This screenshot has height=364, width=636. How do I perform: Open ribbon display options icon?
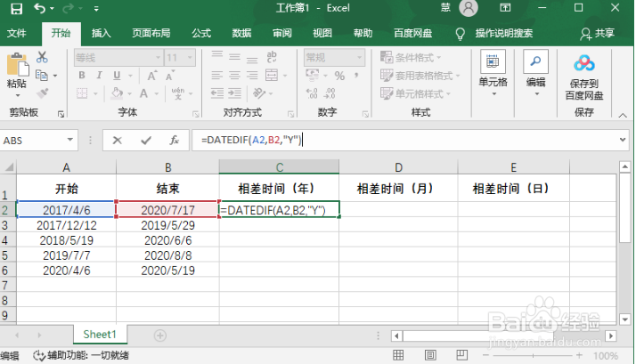pos(505,8)
